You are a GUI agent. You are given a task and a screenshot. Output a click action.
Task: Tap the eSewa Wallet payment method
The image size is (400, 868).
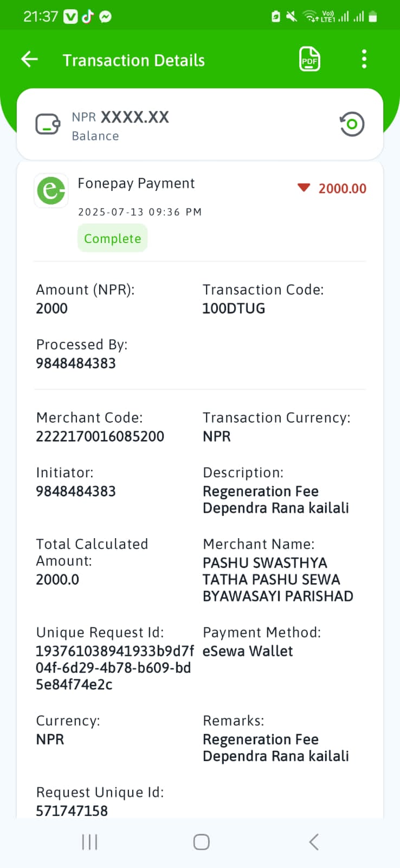pyautogui.click(x=248, y=651)
